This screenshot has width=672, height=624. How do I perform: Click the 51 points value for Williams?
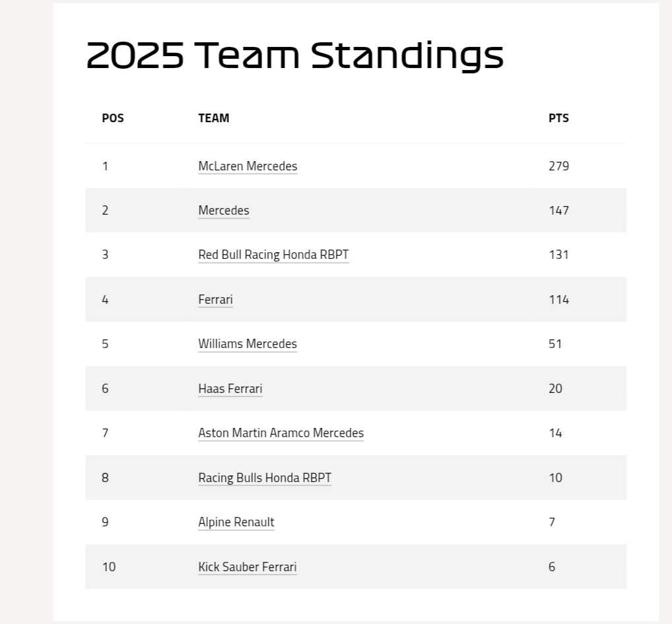(x=555, y=344)
